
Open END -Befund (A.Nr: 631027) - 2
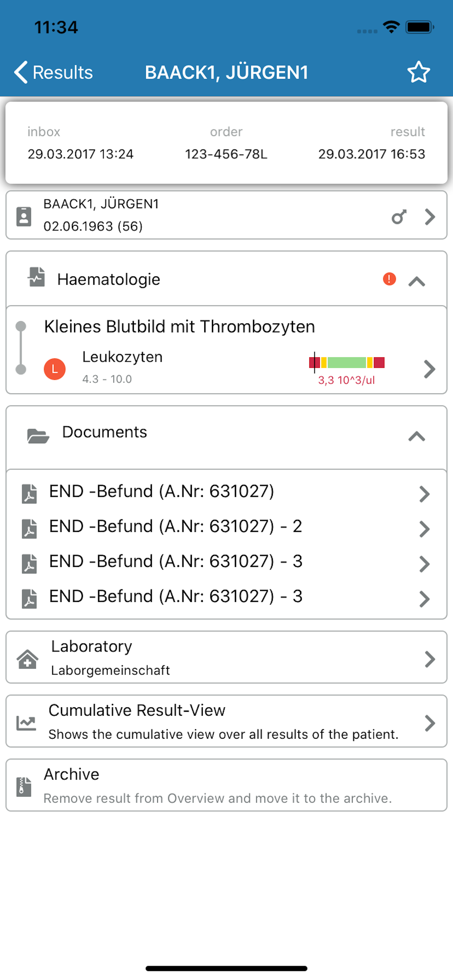(x=226, y=526)
